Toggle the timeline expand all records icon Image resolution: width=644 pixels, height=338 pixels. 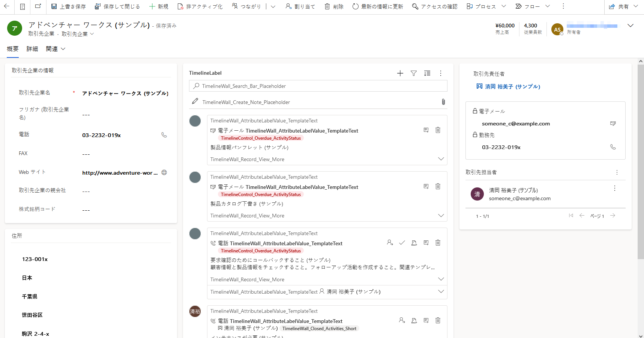click(427, 73)
